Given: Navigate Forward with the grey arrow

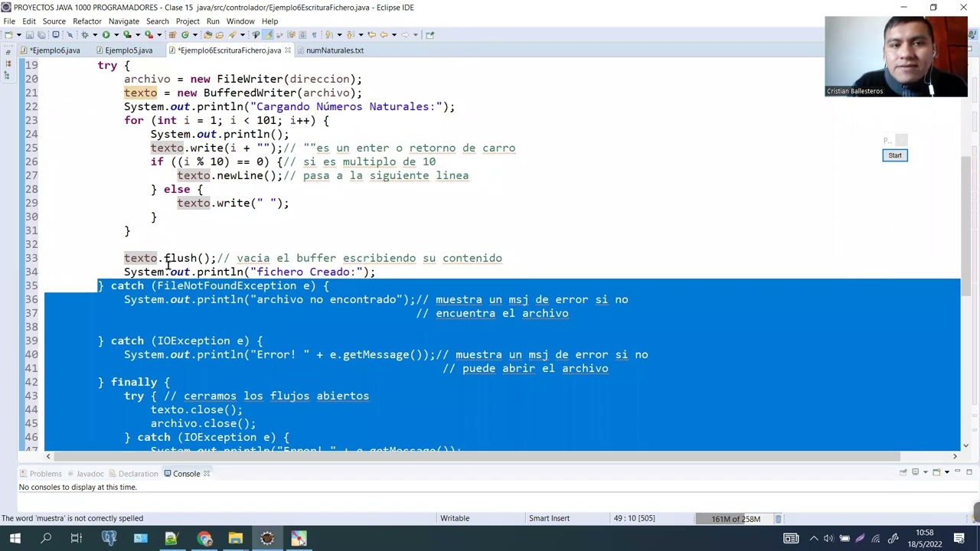Looking at the screenshot, I should point(404,34).
